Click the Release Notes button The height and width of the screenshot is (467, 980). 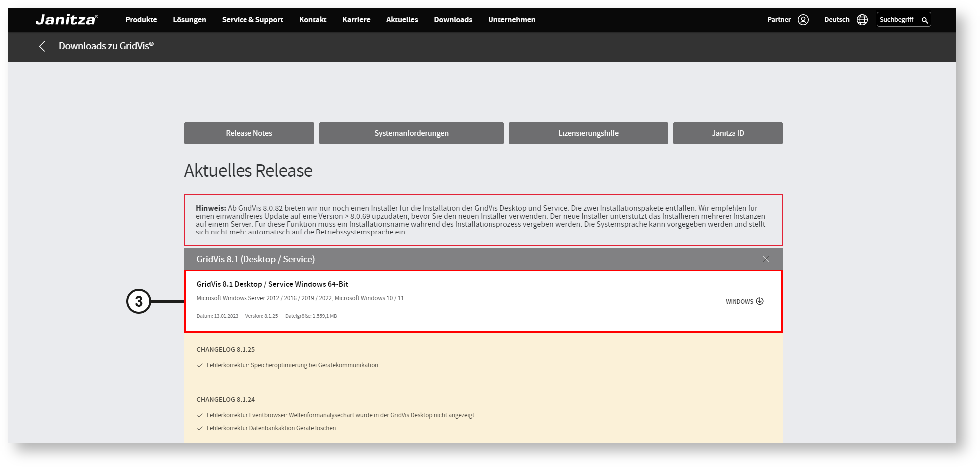[x=249, y=133]
